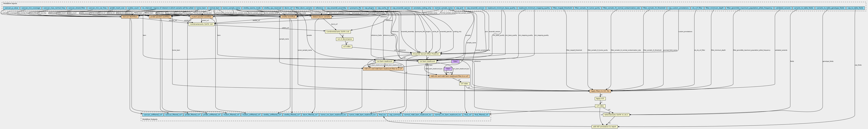Select the vep_pick input node
This screenshot has height=129, width=868.
click(459, 8)
